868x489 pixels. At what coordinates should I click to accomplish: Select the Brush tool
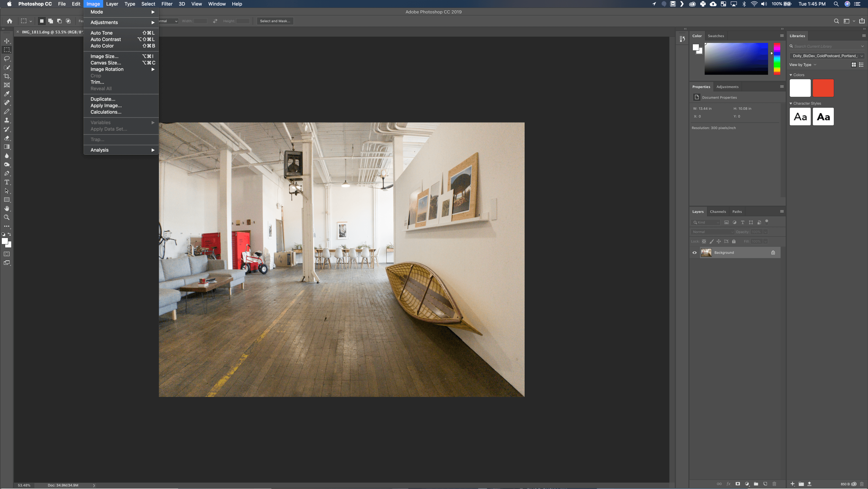tap(7, 112)
